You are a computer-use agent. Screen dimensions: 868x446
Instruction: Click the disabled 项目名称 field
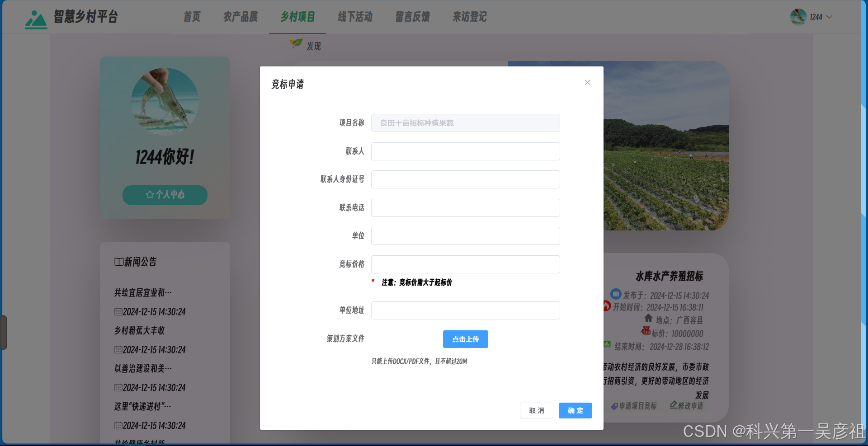click(465, 123)
